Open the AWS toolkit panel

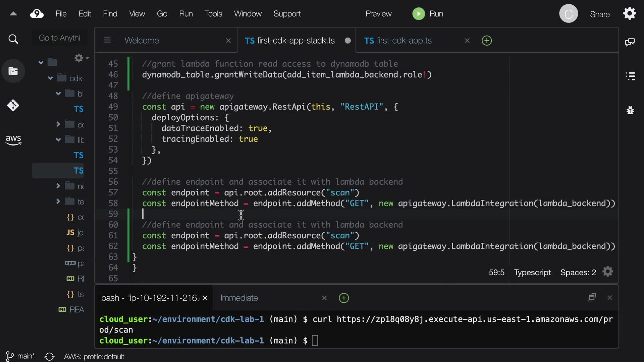point(13,140)
